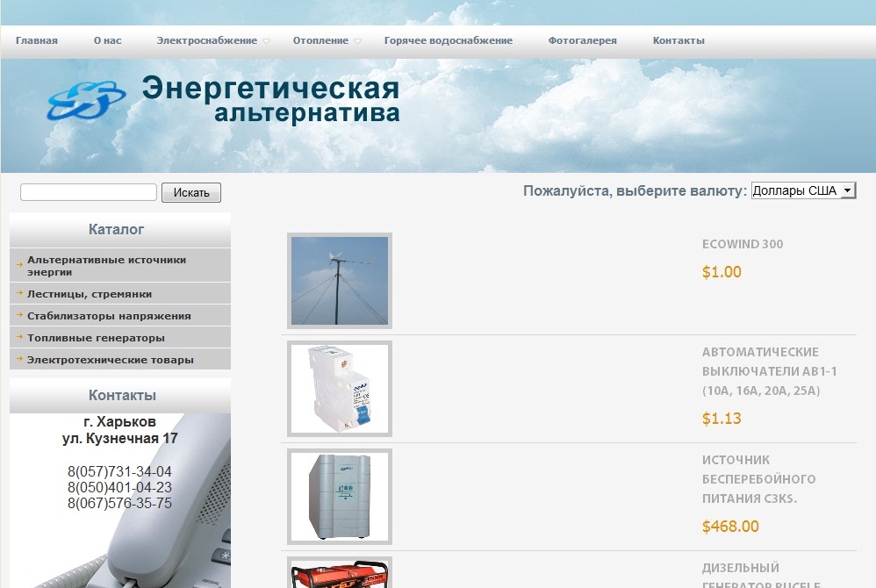
Task: Click the arrow icon beside Электротехнические товары
Action: point(18,359)
